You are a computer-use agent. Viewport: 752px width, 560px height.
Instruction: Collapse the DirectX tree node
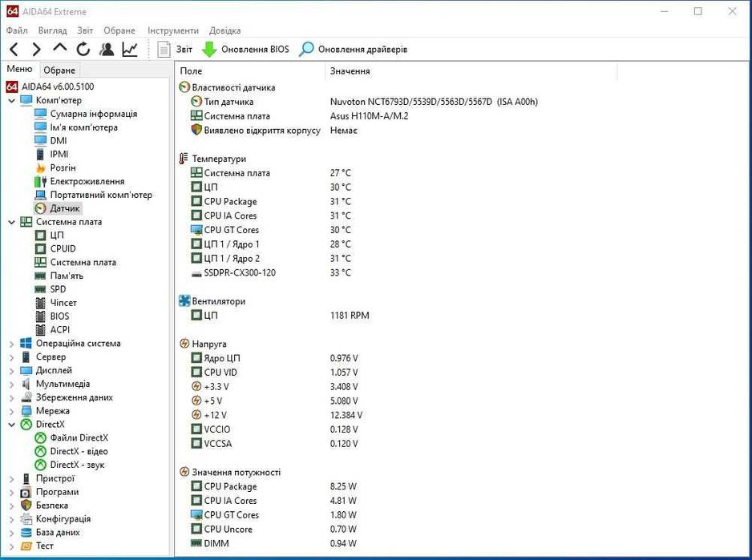pos(12,425)
